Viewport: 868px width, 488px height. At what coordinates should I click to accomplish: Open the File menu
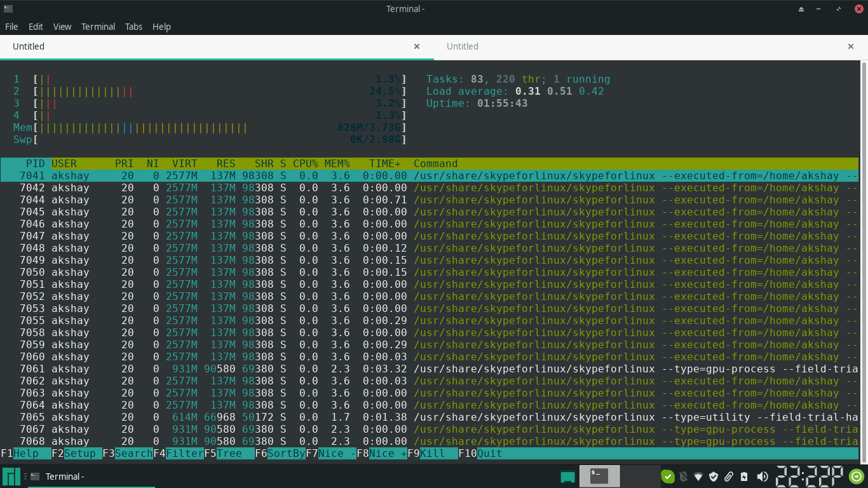click(x=11, y=27)
